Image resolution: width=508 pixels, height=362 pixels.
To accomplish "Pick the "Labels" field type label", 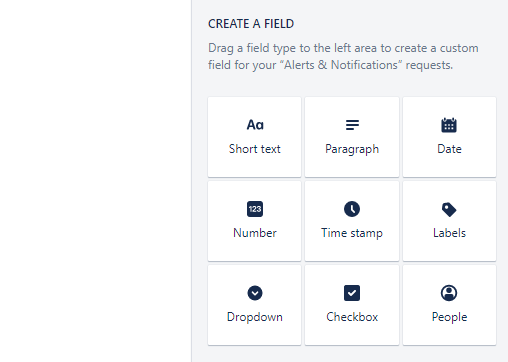I will pos(449,233).
